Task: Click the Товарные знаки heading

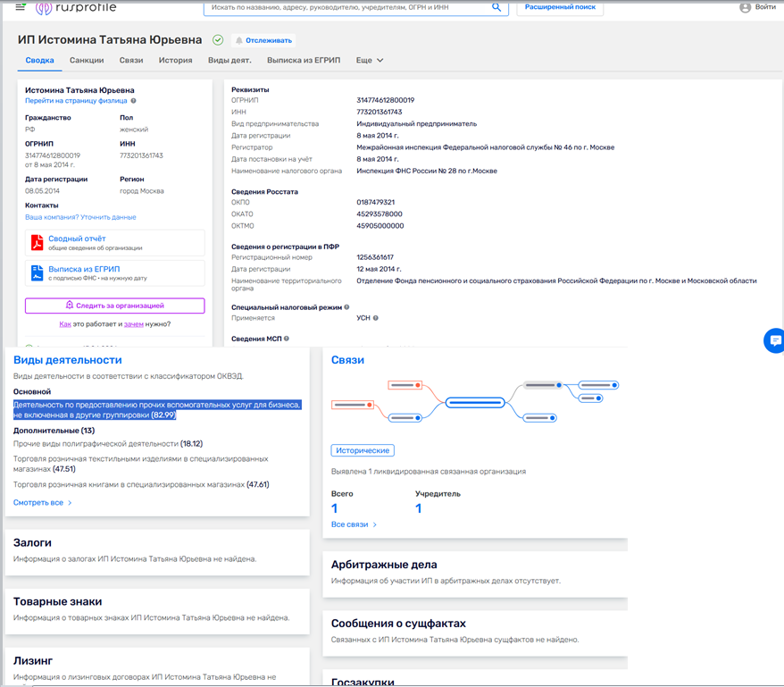Action: coord(57,601)
